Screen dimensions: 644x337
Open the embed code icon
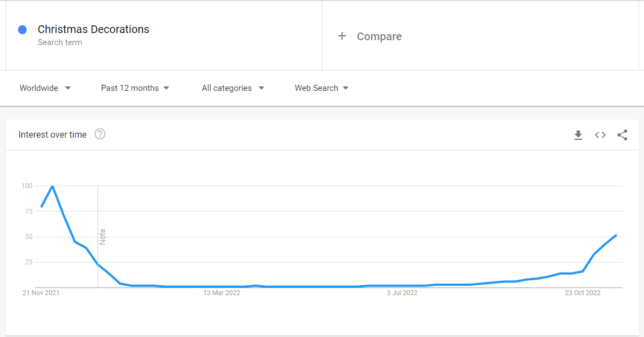[x=600, y=135]
